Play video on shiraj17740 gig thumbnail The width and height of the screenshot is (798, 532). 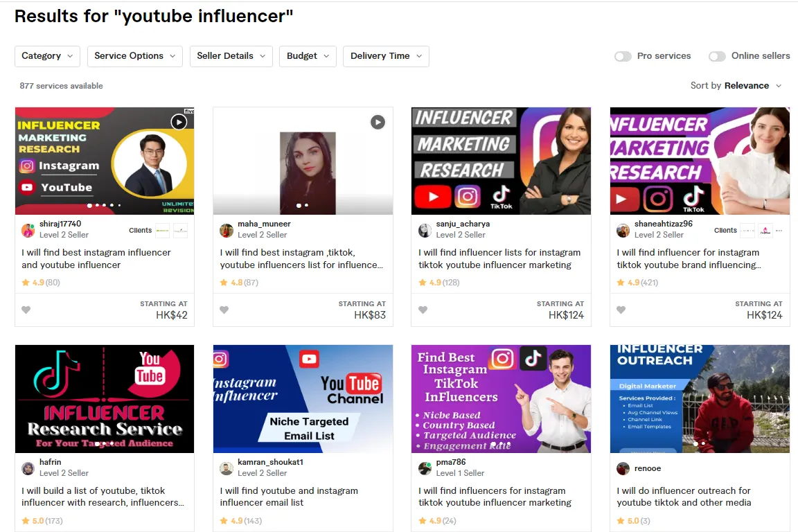pyautogui.click(x=179, y=122)
